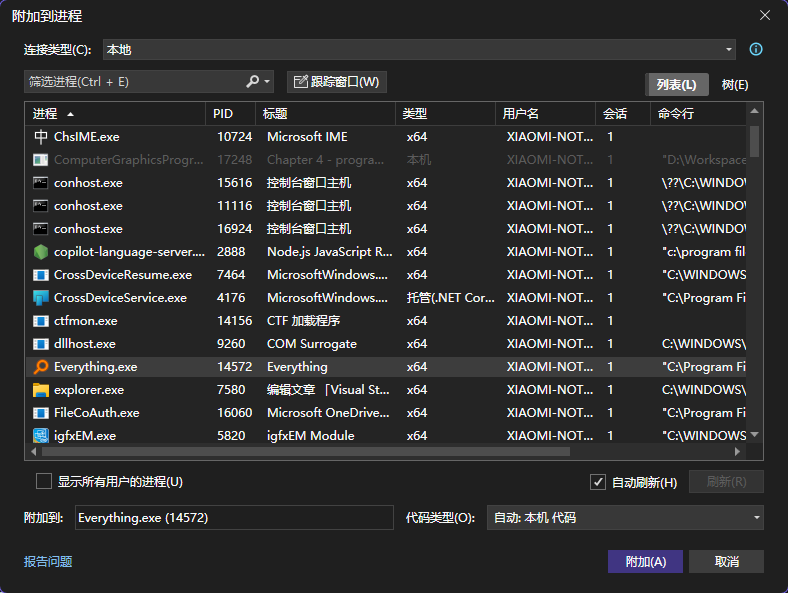Viewport: 788px width, 593px height.
Task: Click the ctfmon.exe process icon
Action: [x=40, y=321]
